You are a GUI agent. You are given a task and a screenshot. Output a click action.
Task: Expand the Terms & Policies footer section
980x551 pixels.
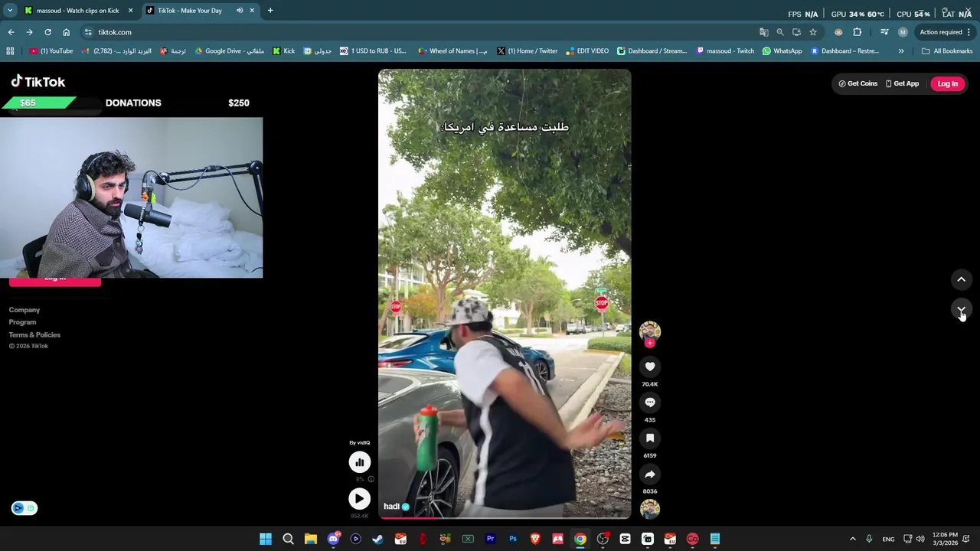click(34, 334)
